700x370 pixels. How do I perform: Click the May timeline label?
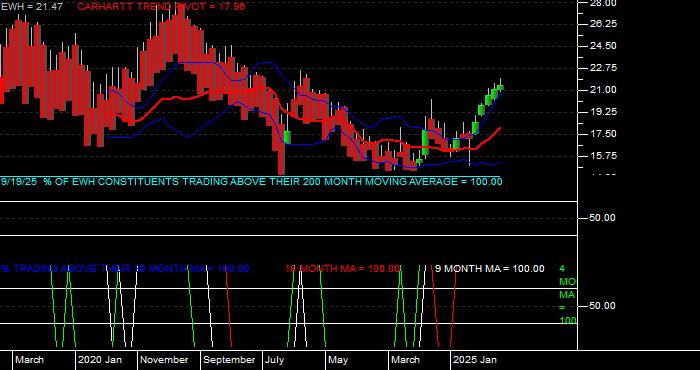point(338,360)
